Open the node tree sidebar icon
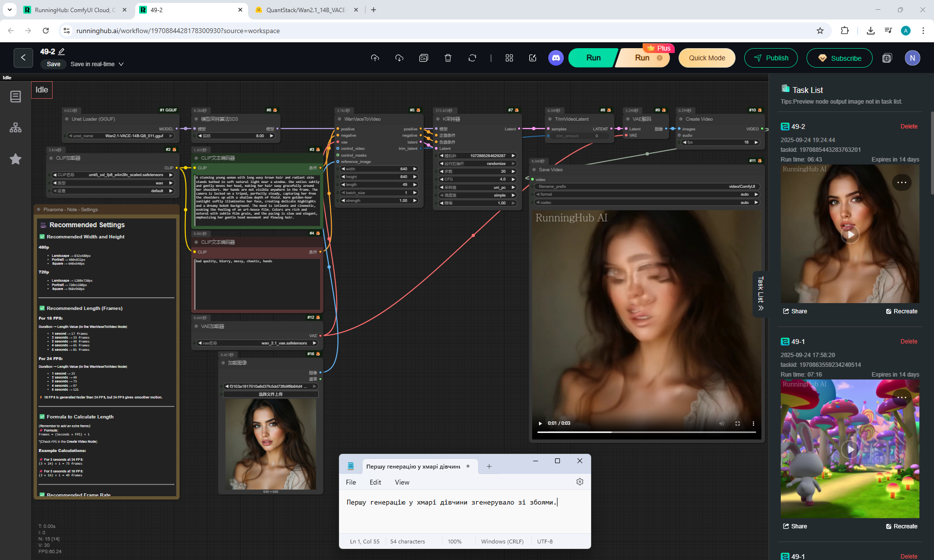This screenshot has width=934, height=560. coord(16,127)
